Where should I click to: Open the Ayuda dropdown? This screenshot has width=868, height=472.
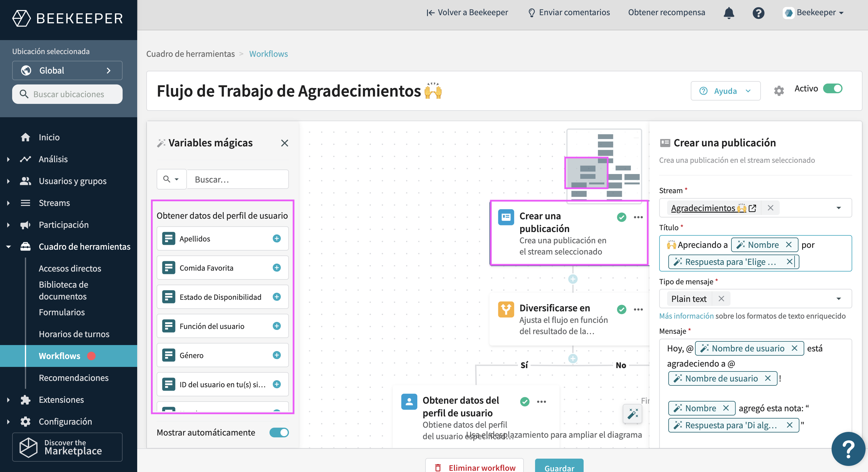point(725,91)
